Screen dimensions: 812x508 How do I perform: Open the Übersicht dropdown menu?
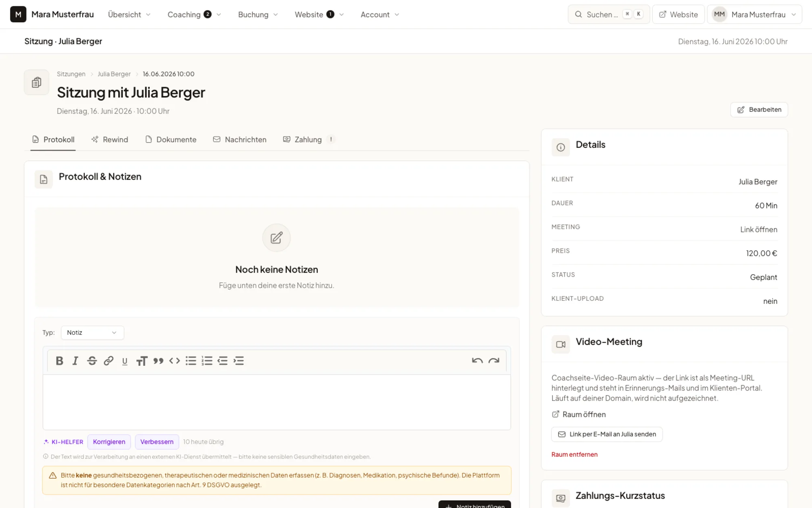tap(129, 14)
